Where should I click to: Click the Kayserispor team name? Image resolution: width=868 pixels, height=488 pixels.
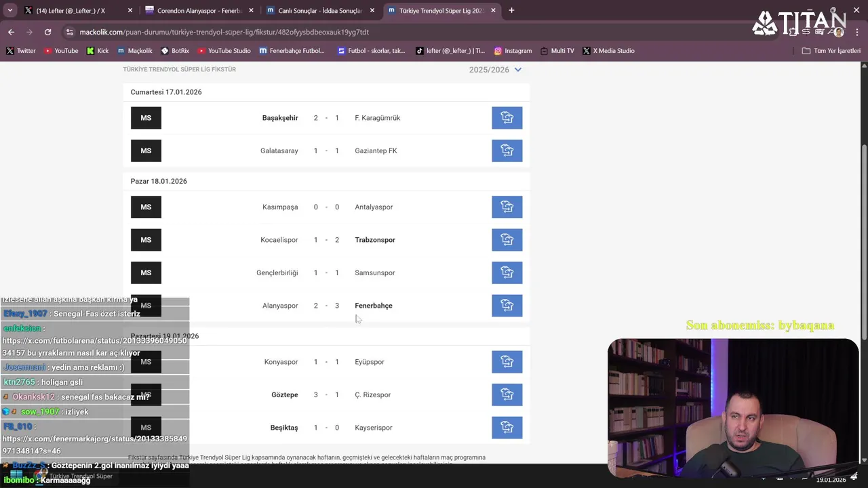coord(374,428)
